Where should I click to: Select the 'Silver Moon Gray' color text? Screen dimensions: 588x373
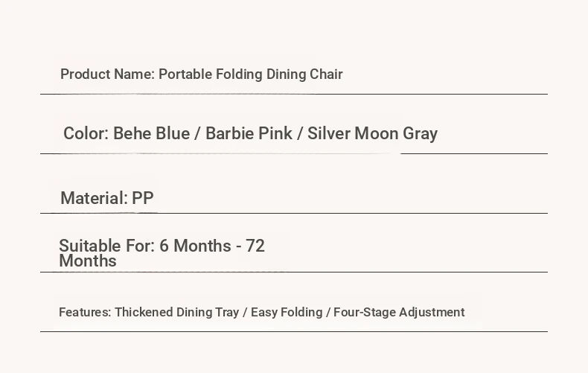click(372, 134)
